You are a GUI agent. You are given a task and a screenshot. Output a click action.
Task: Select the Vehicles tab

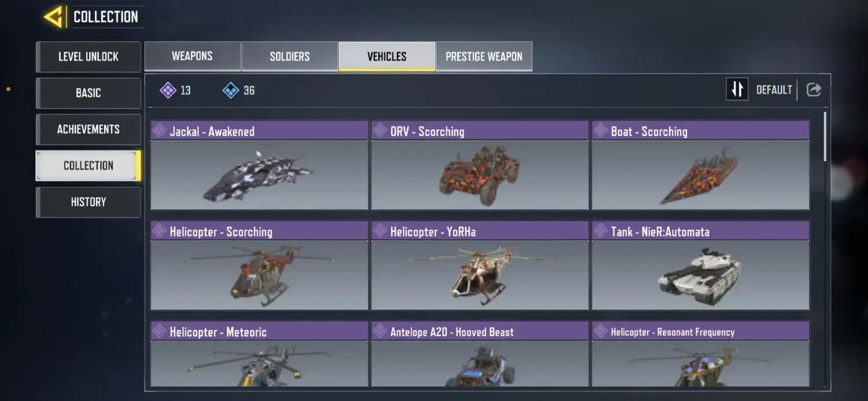387,56
